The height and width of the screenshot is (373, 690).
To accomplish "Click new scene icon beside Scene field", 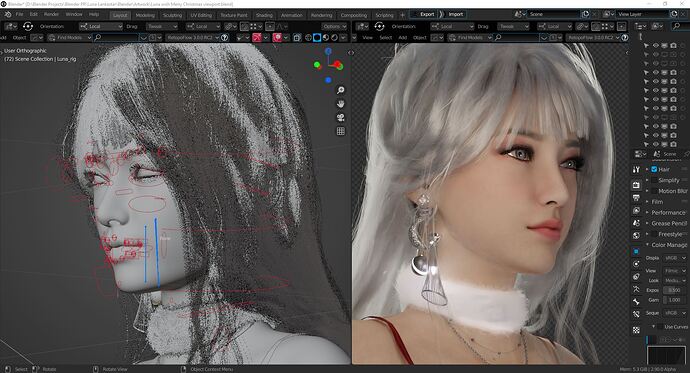I will 585,14.
